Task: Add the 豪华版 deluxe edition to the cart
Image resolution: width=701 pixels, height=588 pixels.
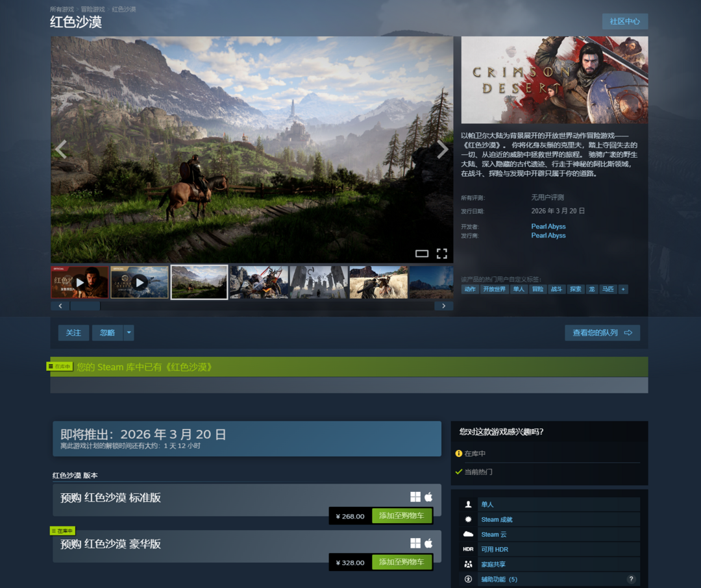Action: point(402,562)
